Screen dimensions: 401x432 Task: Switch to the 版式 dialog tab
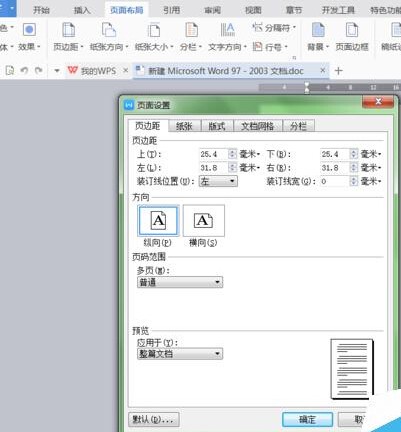pyautogui.click(x=217, y=126)
